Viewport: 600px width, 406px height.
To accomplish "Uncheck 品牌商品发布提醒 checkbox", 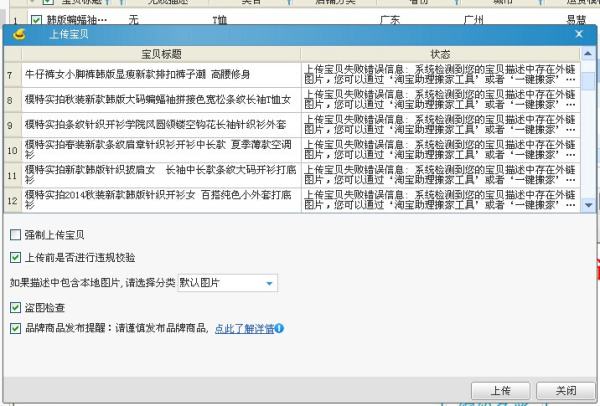I will (x=15, y=328).
